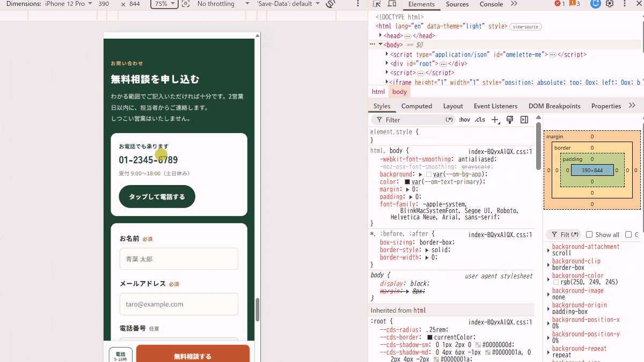The height and width of the screenshot is (362, 644).
Task: Tick the checkbox right of Show all
Action: (628, 235)
